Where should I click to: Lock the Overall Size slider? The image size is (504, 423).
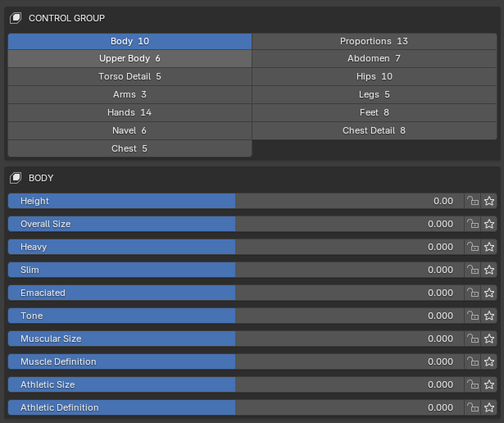(473, 224)
